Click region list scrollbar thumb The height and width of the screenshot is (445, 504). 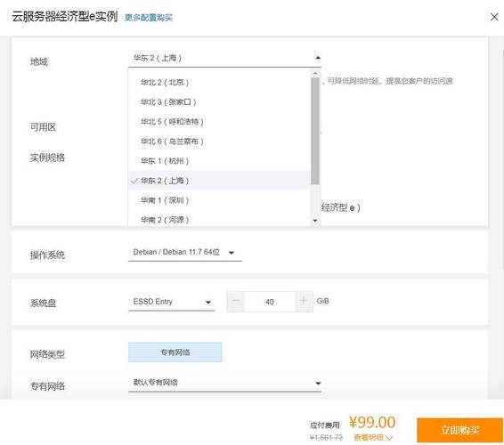click(315, 131)
